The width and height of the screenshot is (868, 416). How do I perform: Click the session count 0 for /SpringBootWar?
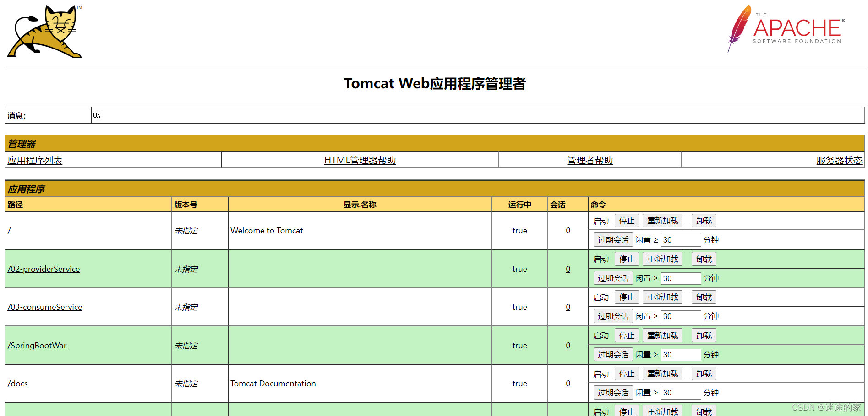[568, 346]
